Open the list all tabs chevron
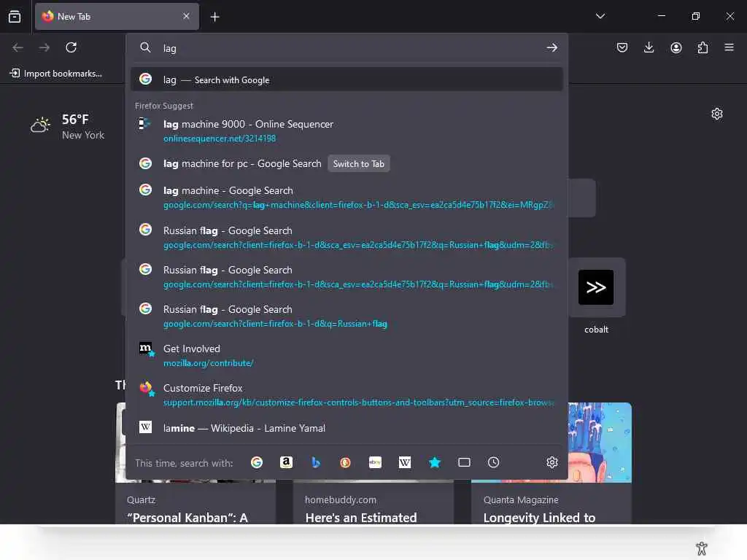 click(600, 16)
